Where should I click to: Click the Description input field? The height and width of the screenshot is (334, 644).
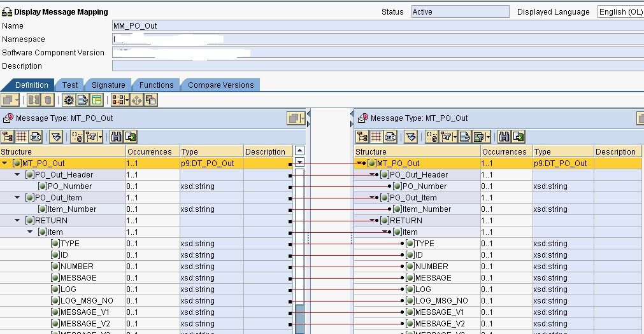click(x=376, y=66)
